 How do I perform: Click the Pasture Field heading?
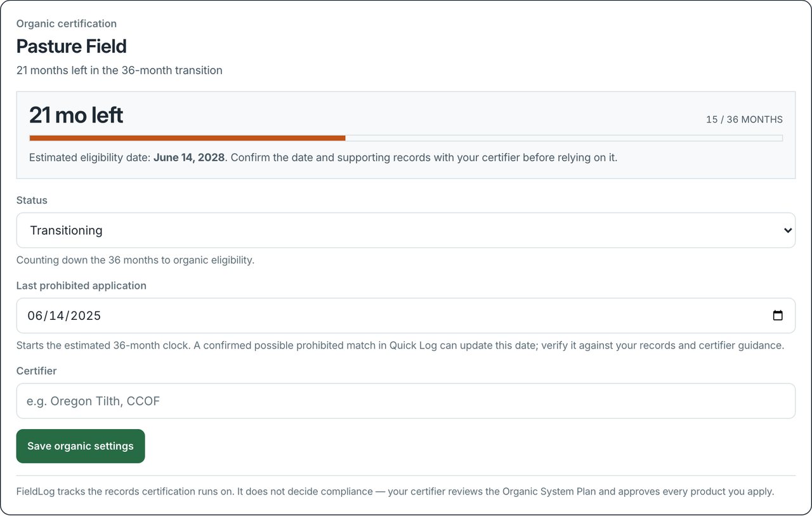72,46
